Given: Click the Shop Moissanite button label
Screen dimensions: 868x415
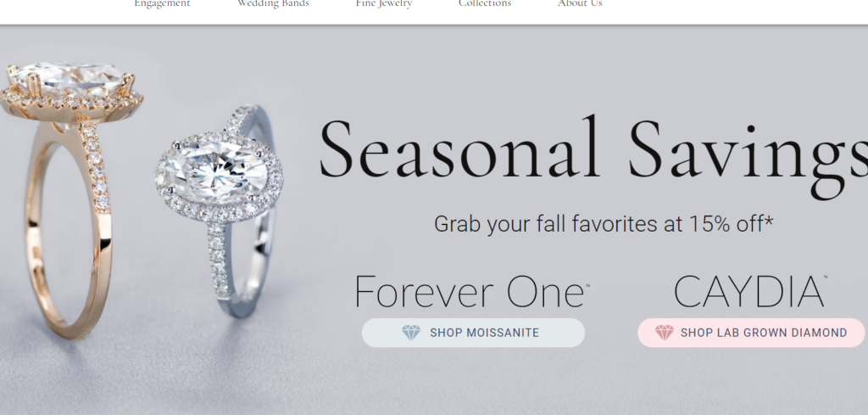Looking at the screenshot, I should [x=484, y=333].
